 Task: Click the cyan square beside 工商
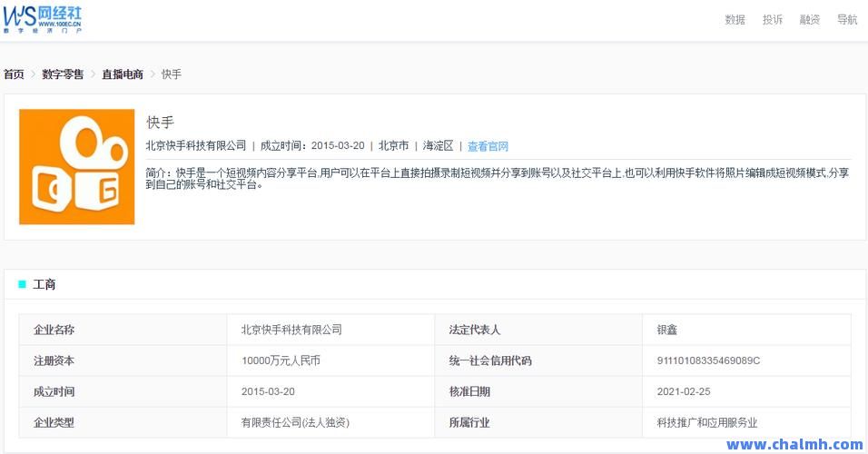click(22, 284)
